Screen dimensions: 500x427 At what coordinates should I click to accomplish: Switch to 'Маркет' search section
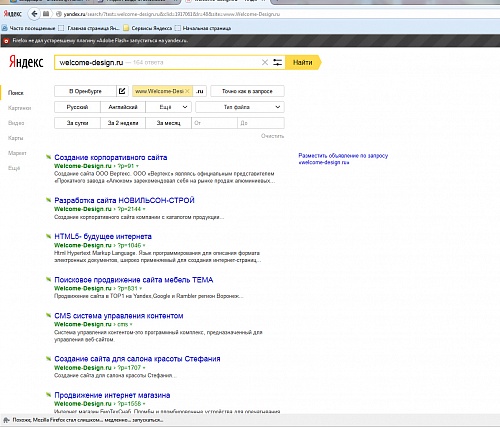[17, 153]
